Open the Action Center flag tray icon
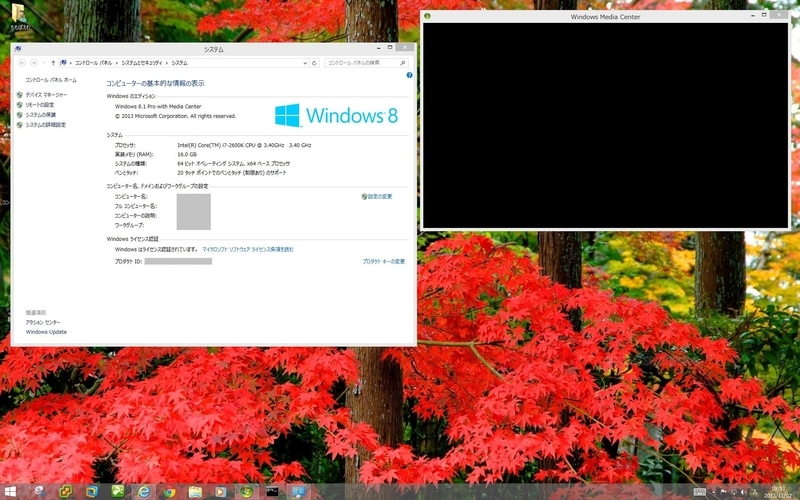This screenshot has height=500, width=800. [x=723, y=492]
